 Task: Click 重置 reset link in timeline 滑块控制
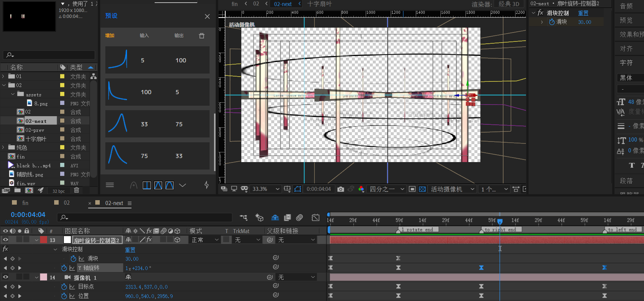pos(130,249)
